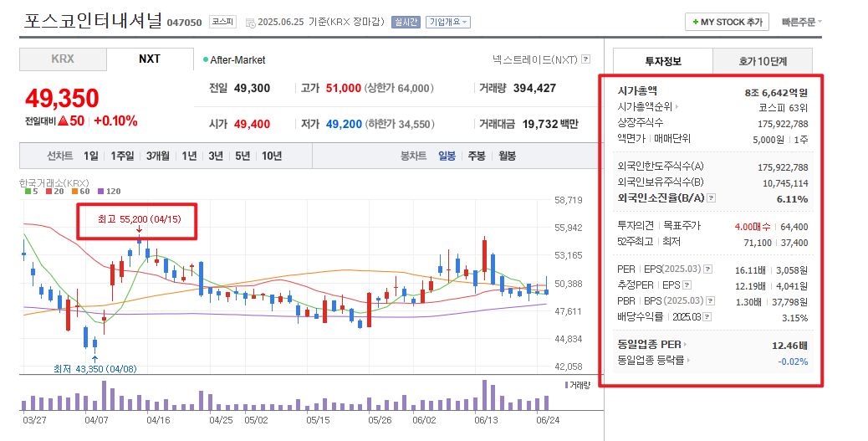Screen dimensions: 868x441
Task: Open help icon beside 외국인소진율(B/A)
Action: point(712,197)
